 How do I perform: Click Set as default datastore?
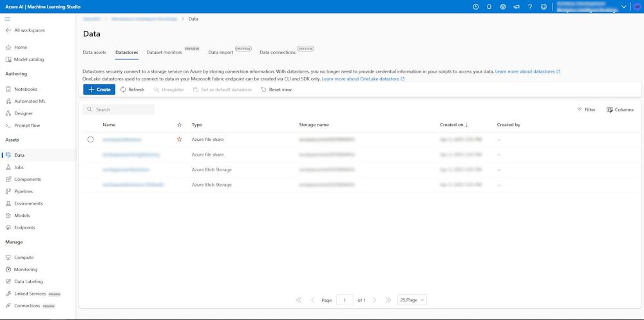point(222,89)
